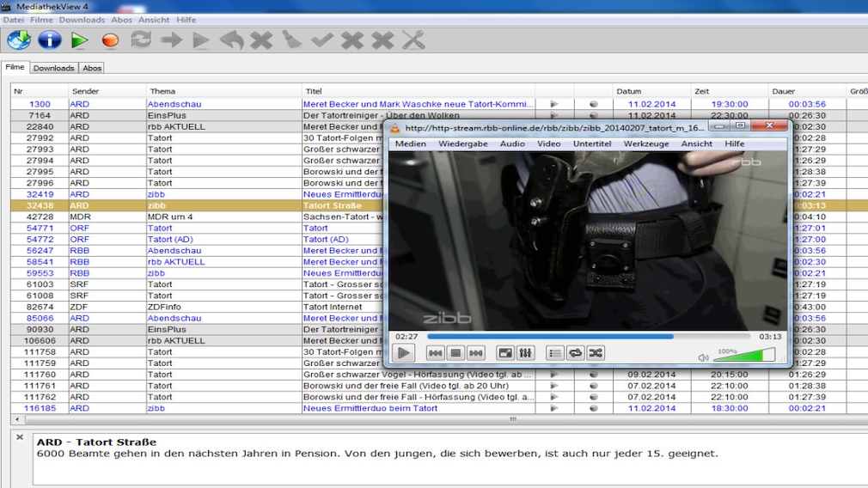
Task: Close the film description panel
Action: tap(20, 437)
